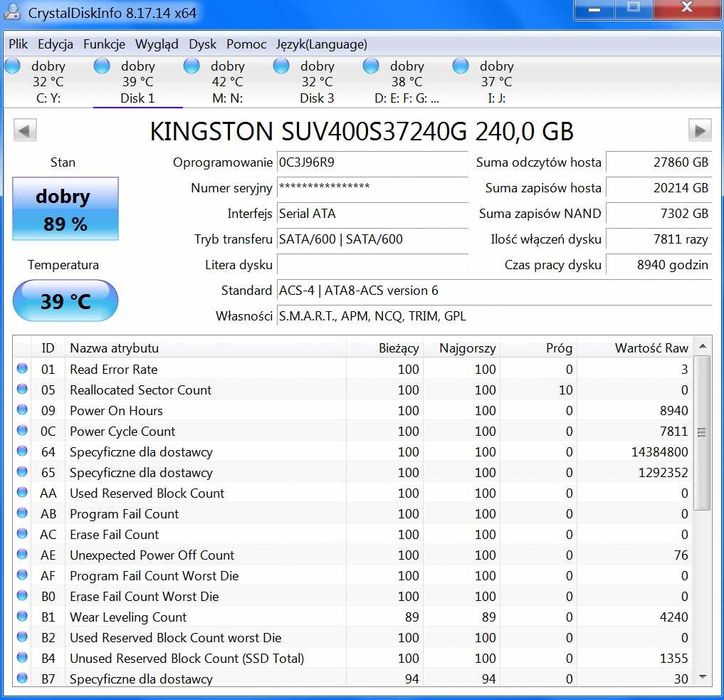
Task: Click the Bieżący column header
Action: click(x=385, y=348)
